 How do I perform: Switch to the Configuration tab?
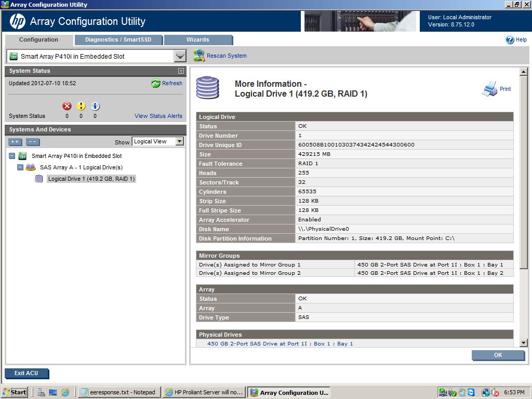pos(38,39)
